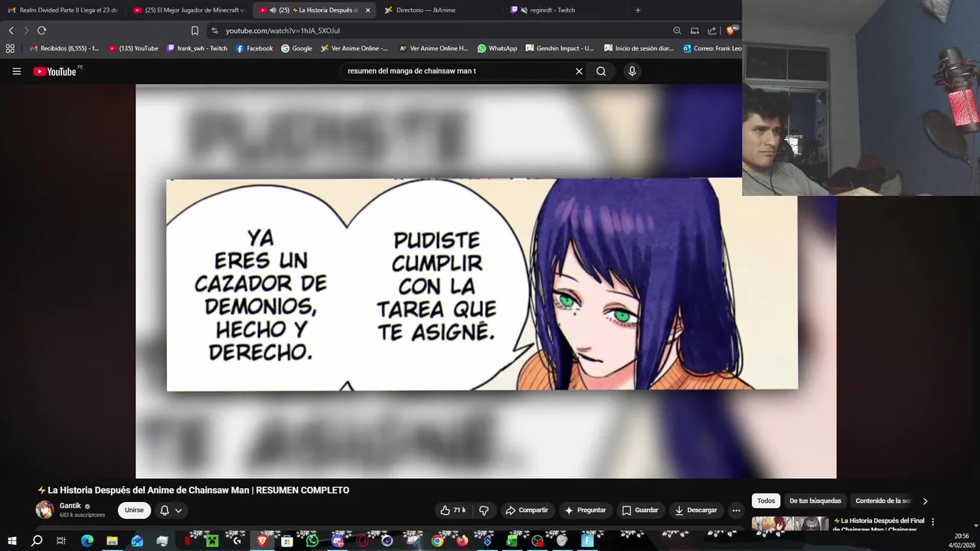Open Genshin Impact bookmark
Image resolution: width=980 pixels, height=551 pixels.
point(560,48)
